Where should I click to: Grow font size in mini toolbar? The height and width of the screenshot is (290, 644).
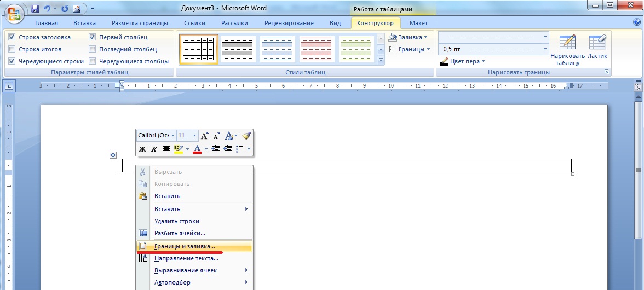coord(205,135)
